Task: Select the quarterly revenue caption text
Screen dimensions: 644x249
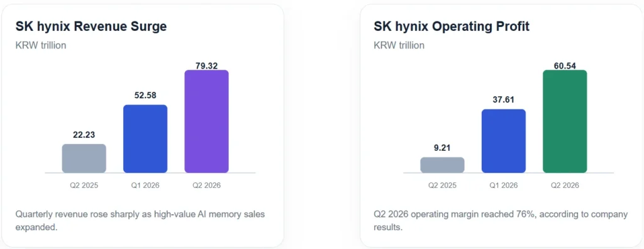Action: 140,221
